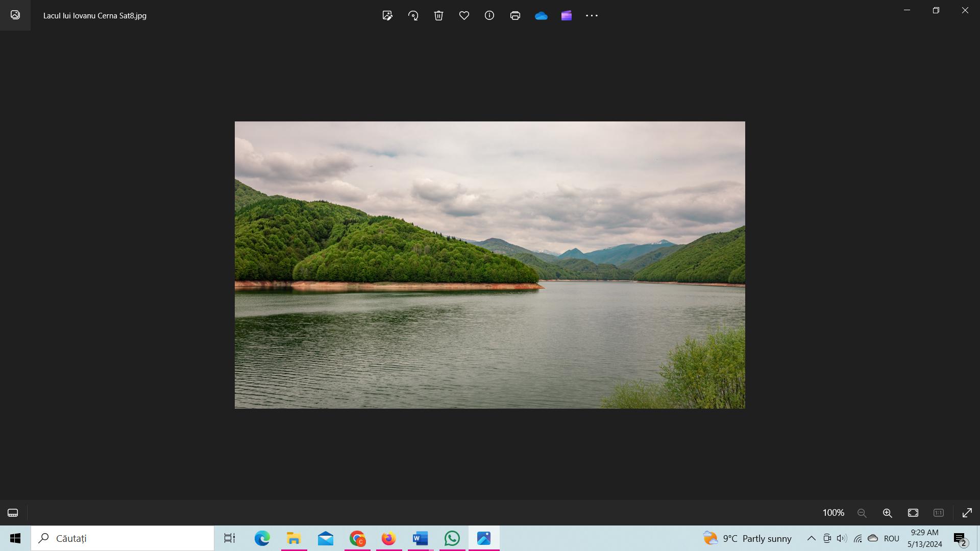Viewport: 980px width, 551px height.
Task: Mark photo as favorite with the heart icon
Action: 464,15
